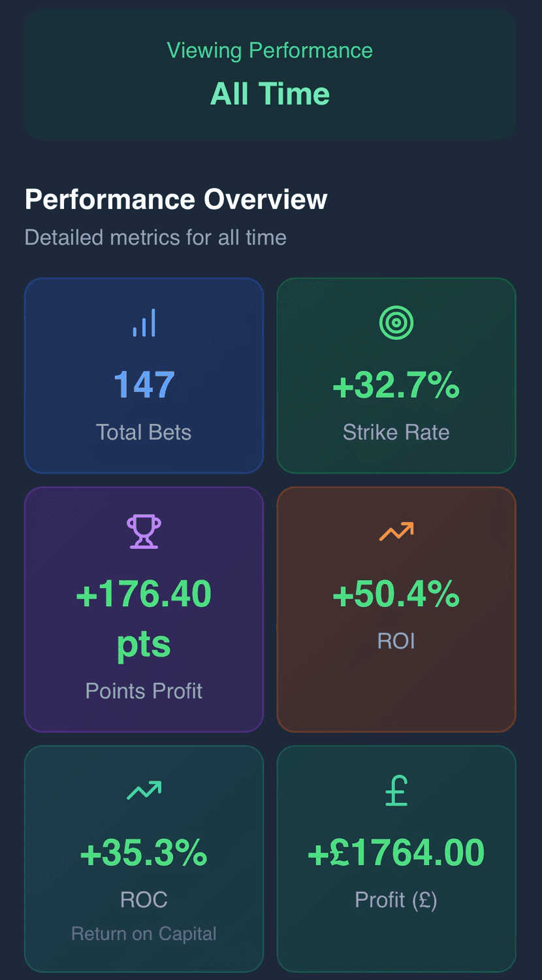Screen dimensions: 542x980
Task: Click the Strike Rate label
Action: click(396, 432)
